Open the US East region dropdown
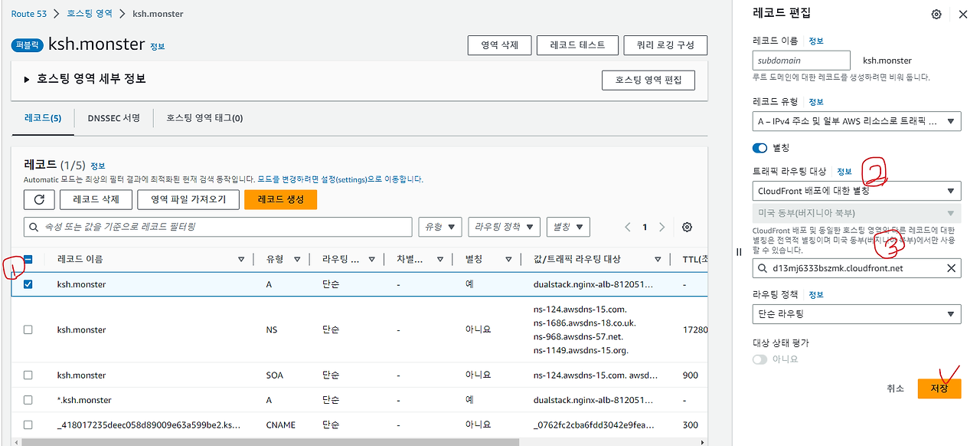The height and width of the screenshot is (446, 980). click(x=857, y=213)
